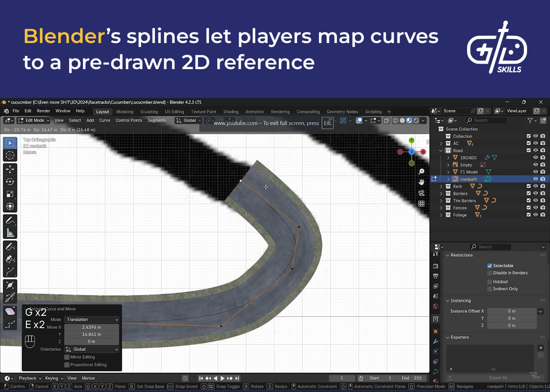Open the File menu
This screenshot has width=550, height=392.
pyautogui.click(x=16, y=111)
